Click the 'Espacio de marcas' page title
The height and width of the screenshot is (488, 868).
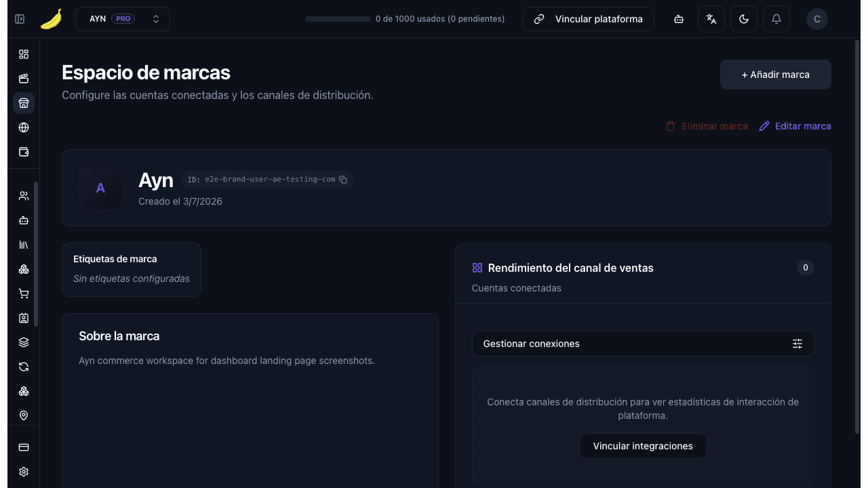pyautogui.click(x=146, y=73)
